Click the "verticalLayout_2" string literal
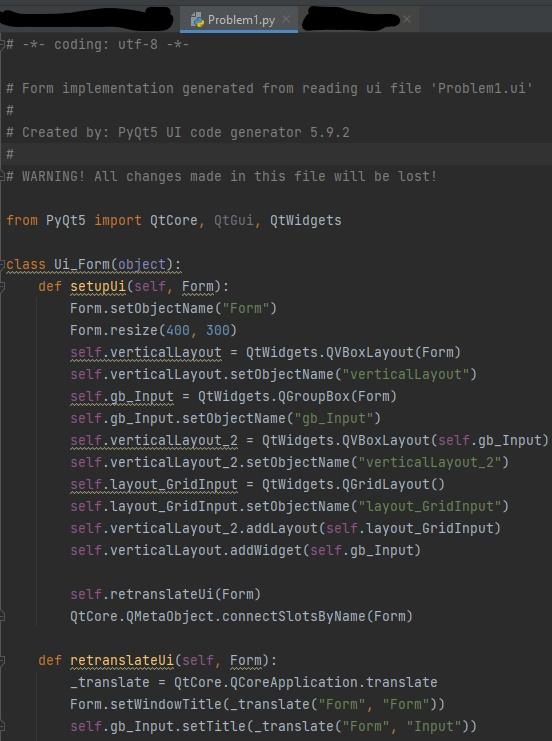 (x=429, y=462)
